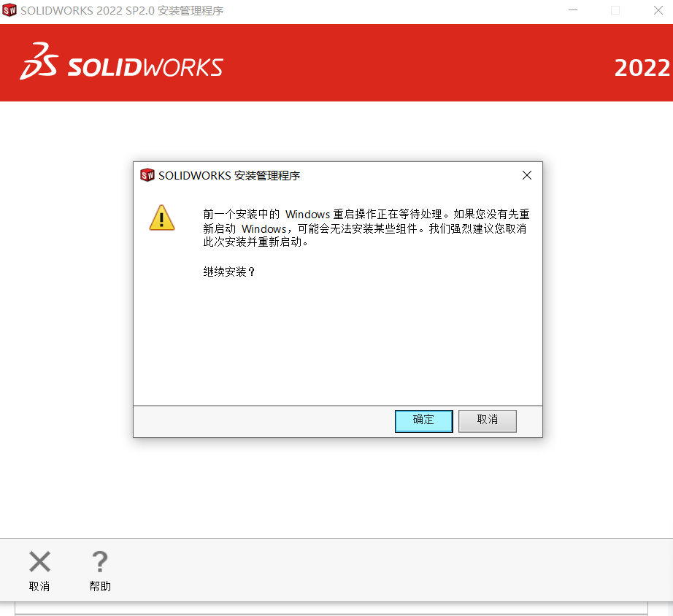673x616 pixels.
Task: Minimize the installation manager window
Action: 572,10
